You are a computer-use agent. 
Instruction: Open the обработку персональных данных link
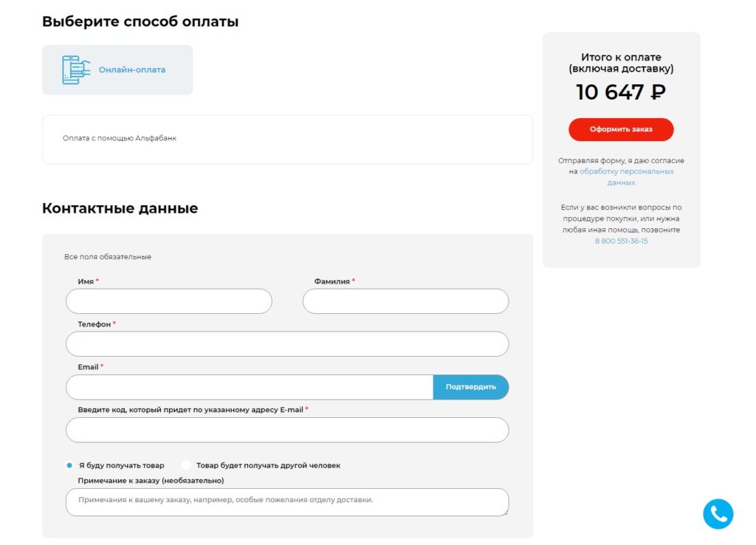[x=626, y=176]
